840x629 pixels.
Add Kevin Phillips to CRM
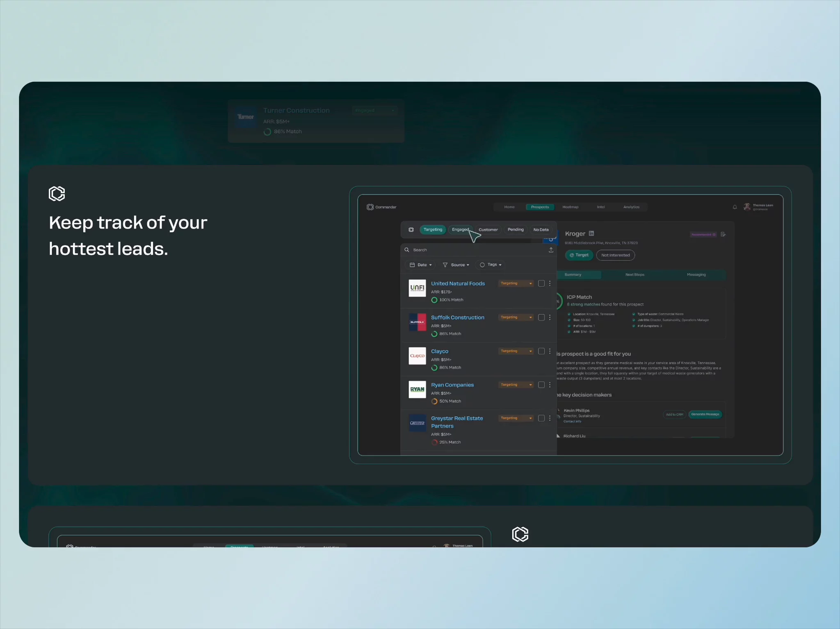pos(674,415)
